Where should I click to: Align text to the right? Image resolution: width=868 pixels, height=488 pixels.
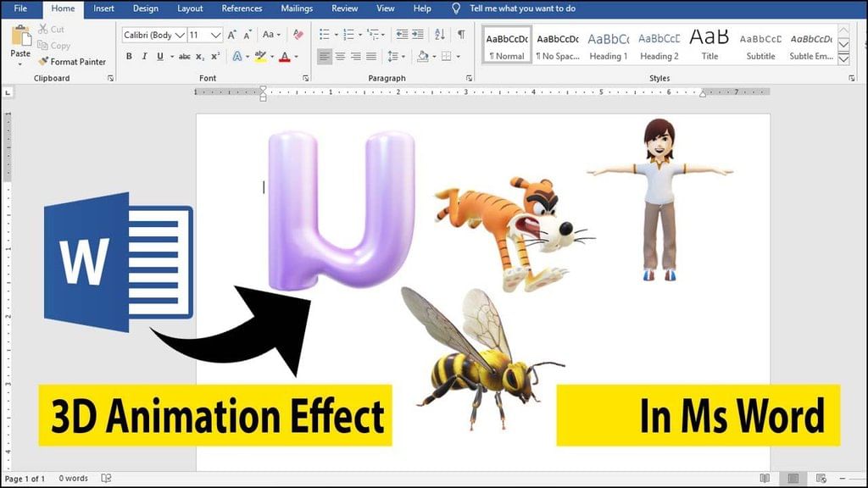tap(356, 57)
